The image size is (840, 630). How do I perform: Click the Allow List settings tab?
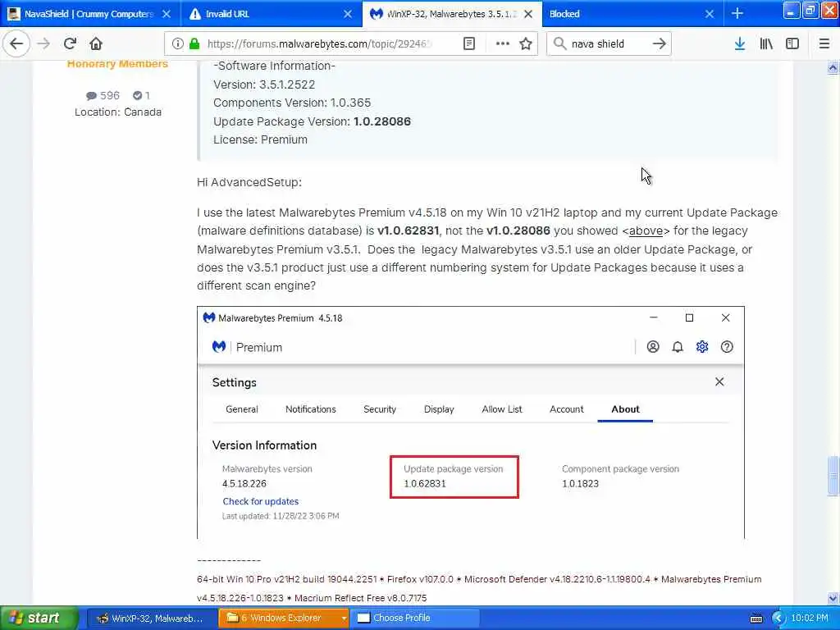pyautogui.click(x=502, y=409)
